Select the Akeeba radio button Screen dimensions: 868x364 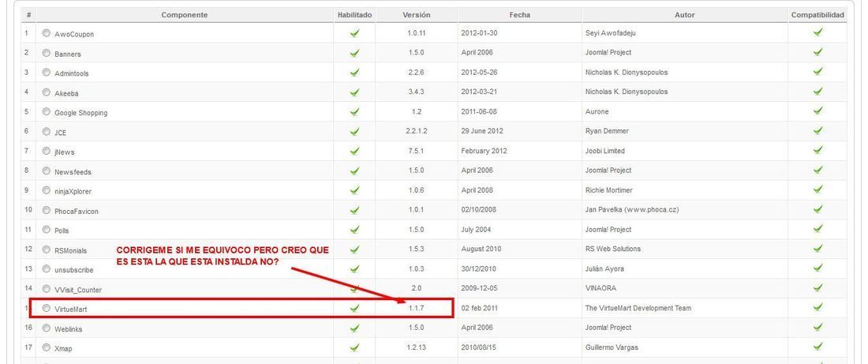[47, 92]
